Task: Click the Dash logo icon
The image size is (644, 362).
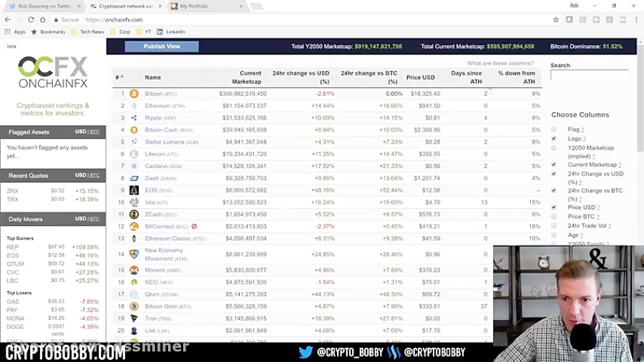Action: coord(134,179)
